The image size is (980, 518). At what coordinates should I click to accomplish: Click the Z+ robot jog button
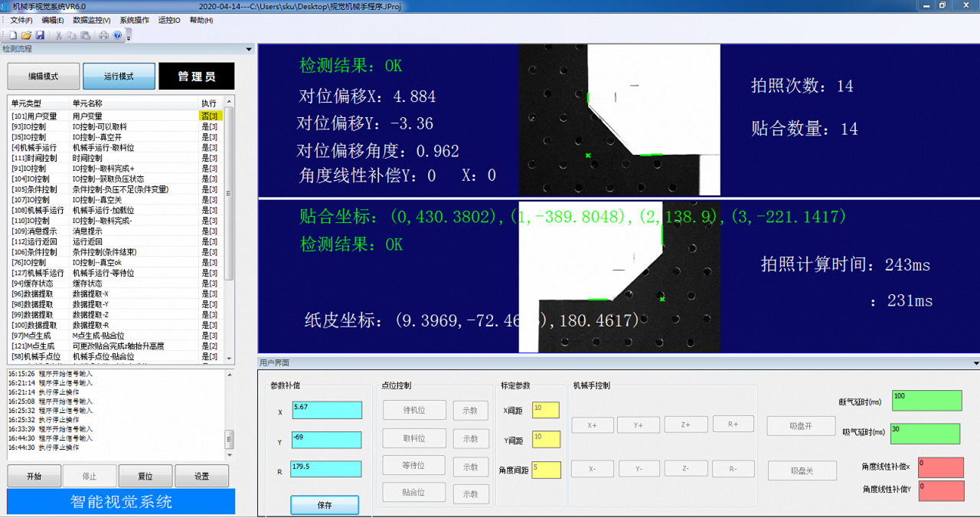pos(686,424)
